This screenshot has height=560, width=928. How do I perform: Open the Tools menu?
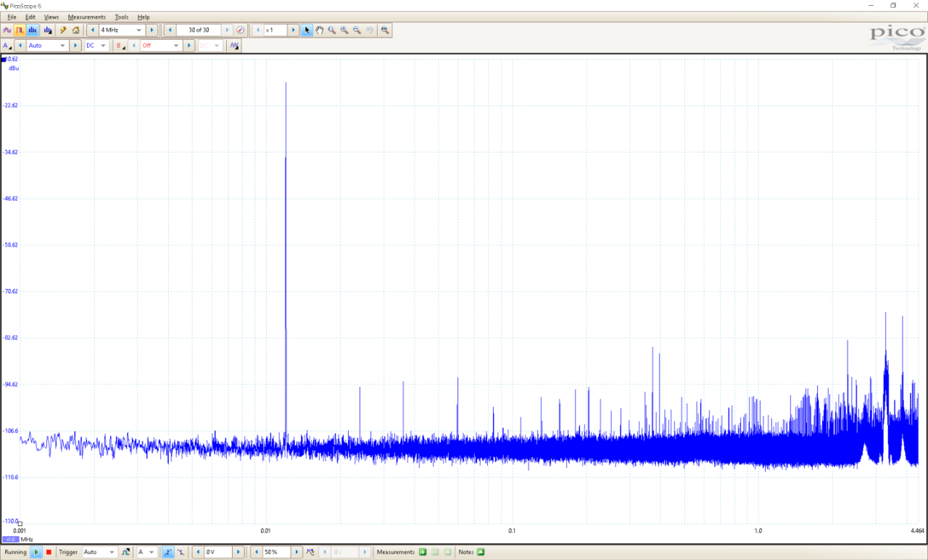pos(122,17)
